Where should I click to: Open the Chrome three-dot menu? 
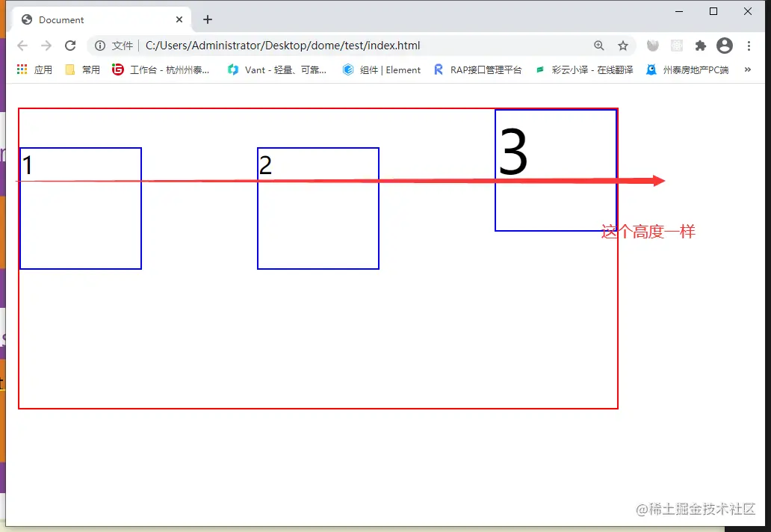(749, 46)
